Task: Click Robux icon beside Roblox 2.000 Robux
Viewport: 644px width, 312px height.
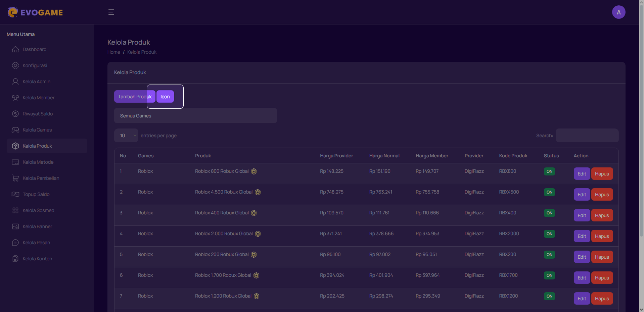Action: click(x=258, y=234)
